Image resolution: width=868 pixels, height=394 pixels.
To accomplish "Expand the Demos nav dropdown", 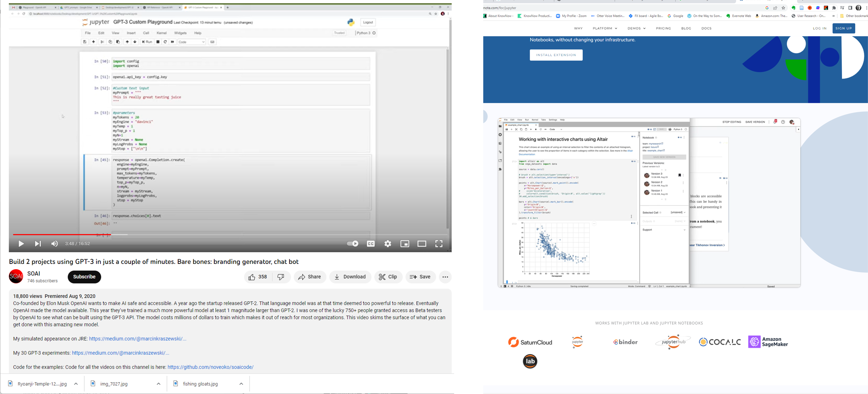I will 636,28.
